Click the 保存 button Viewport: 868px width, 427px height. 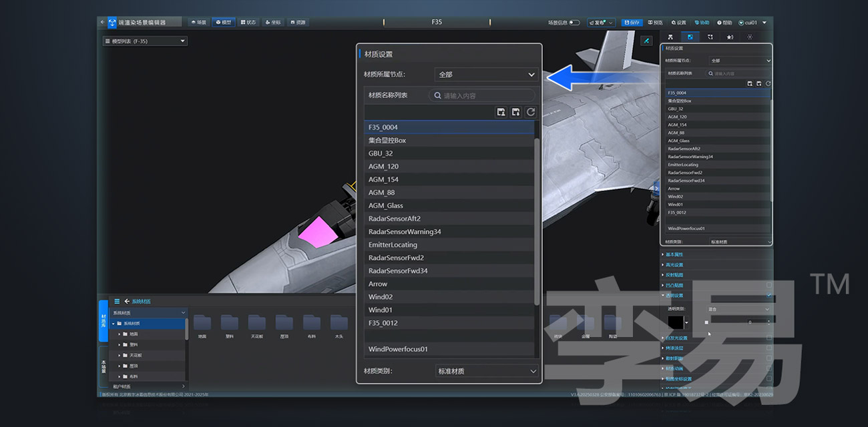631,22
